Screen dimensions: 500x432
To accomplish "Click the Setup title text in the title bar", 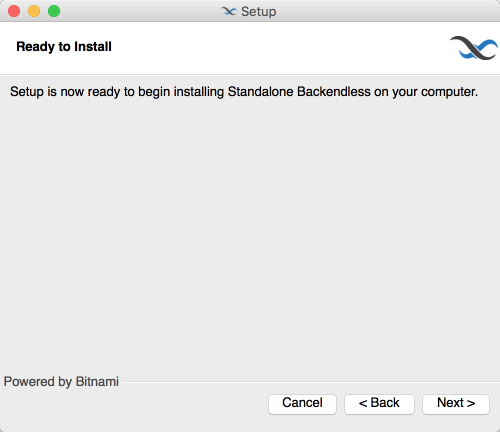I will tap(259, 12).
